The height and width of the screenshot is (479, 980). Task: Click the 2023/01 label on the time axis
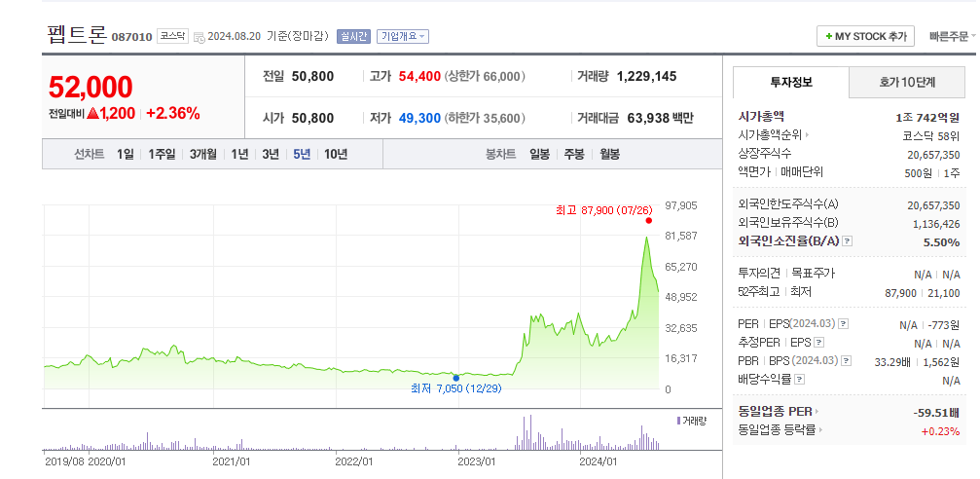[476, 461]
